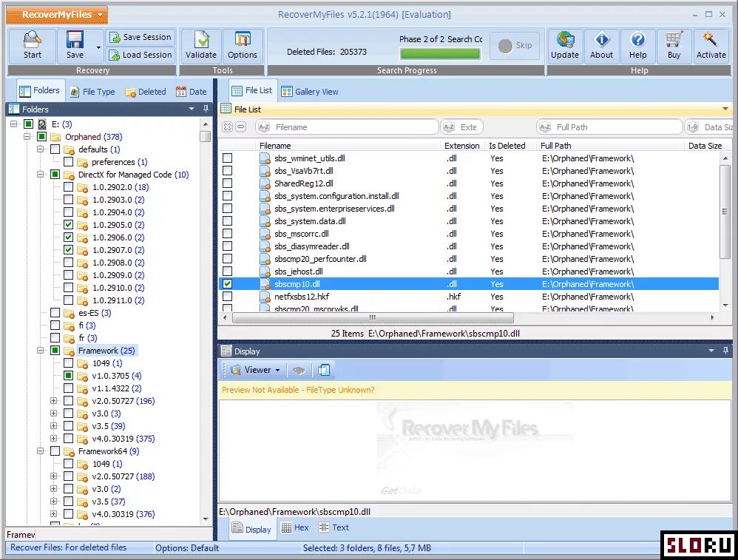
Task: Open the Options tool
Action: coord(243,46)
